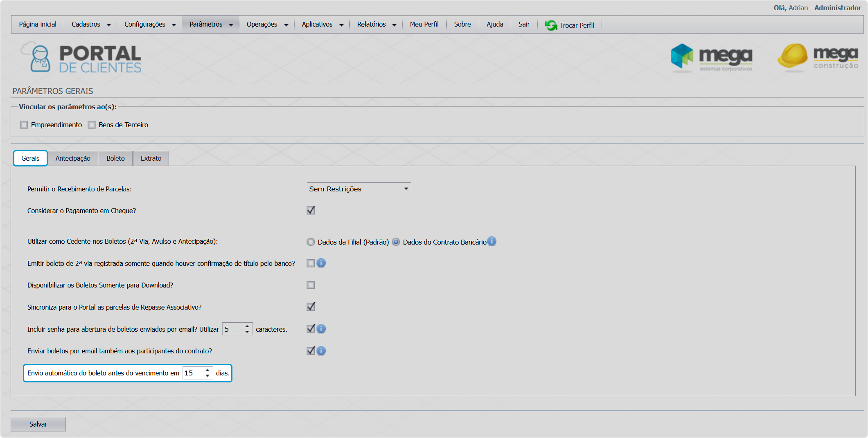Open the Sobre menu item
This screenshot has height=438, width=868.
pos(462,25)
